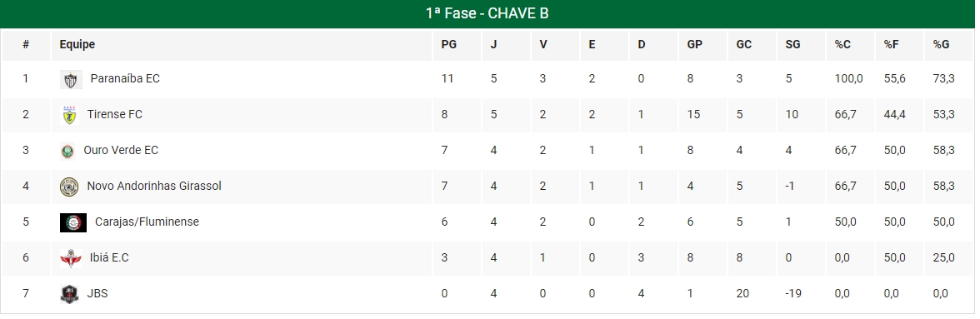The width and height of the screenshot is (980, 319).
Task: Click the Ibiá E.C red winged crest
Action: tap(71, 258)
